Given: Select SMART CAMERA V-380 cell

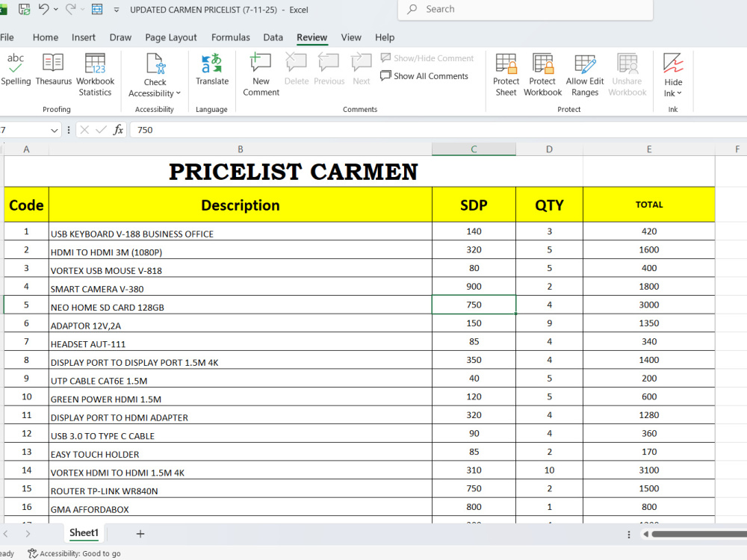Looking at the screenshot, I should 240,287.
